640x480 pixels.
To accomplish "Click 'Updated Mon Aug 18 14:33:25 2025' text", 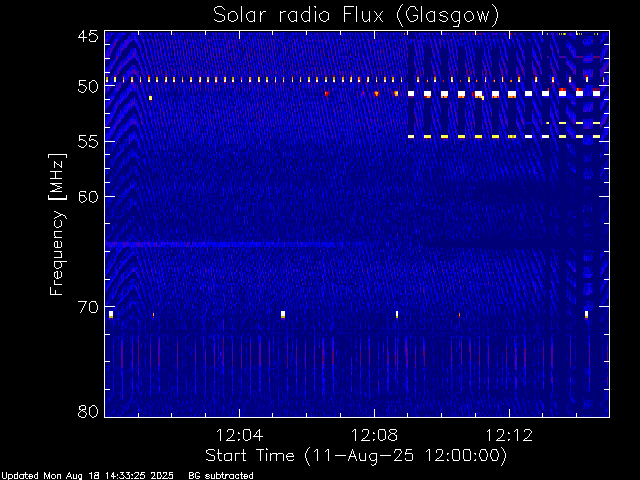I will (87, 476).
